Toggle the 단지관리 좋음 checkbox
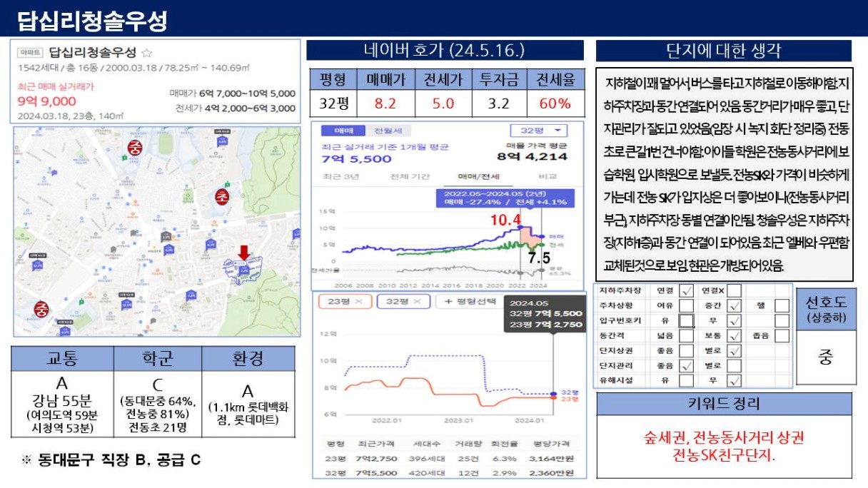 [687, 366]
